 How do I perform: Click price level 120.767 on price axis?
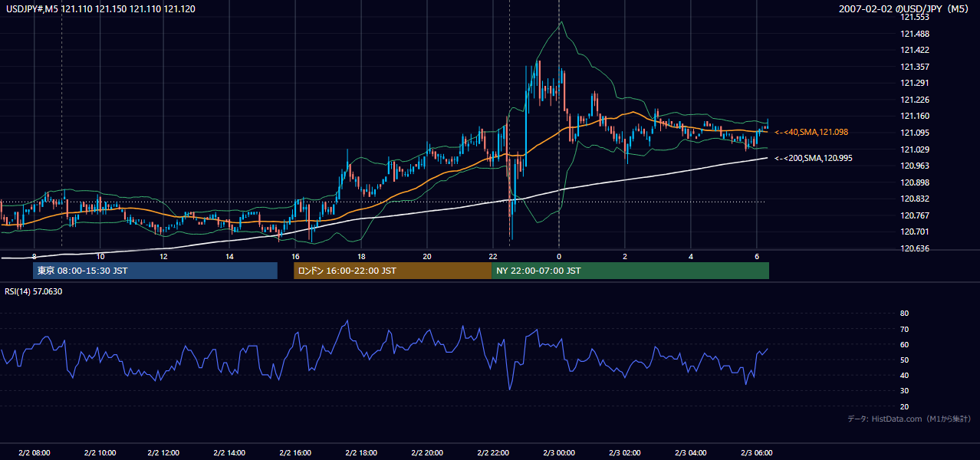pyautogui.click(x=914, y=215)
